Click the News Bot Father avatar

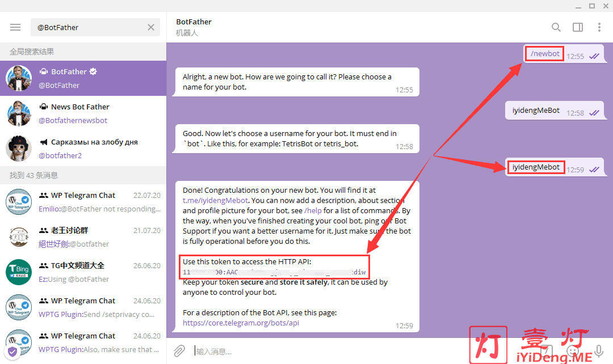(19, 113)
